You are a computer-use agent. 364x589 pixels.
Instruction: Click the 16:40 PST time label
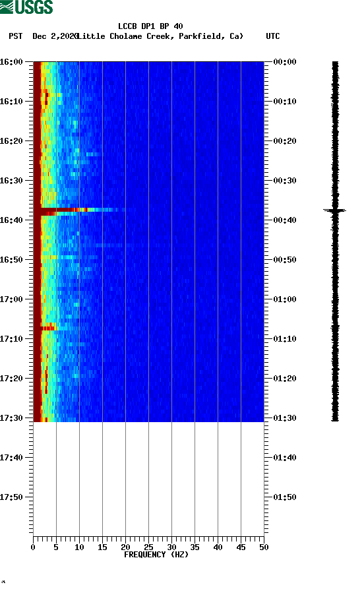(11, 220)
